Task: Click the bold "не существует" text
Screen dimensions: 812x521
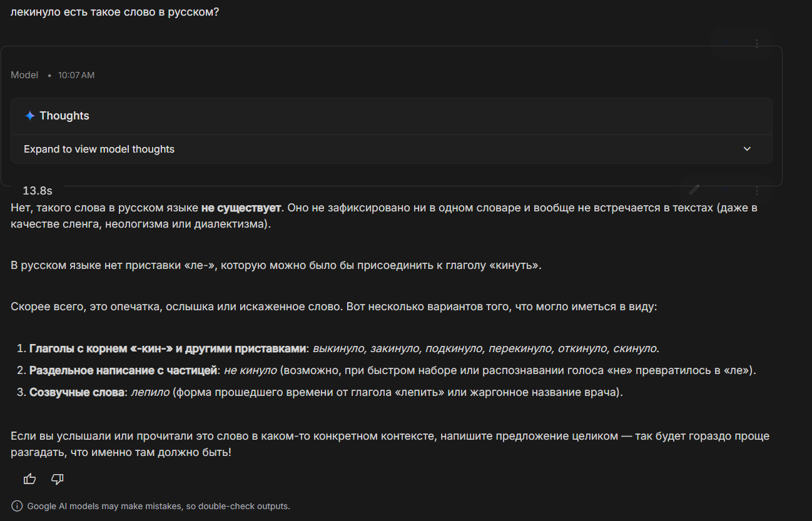Action: (x=241, y=208)
